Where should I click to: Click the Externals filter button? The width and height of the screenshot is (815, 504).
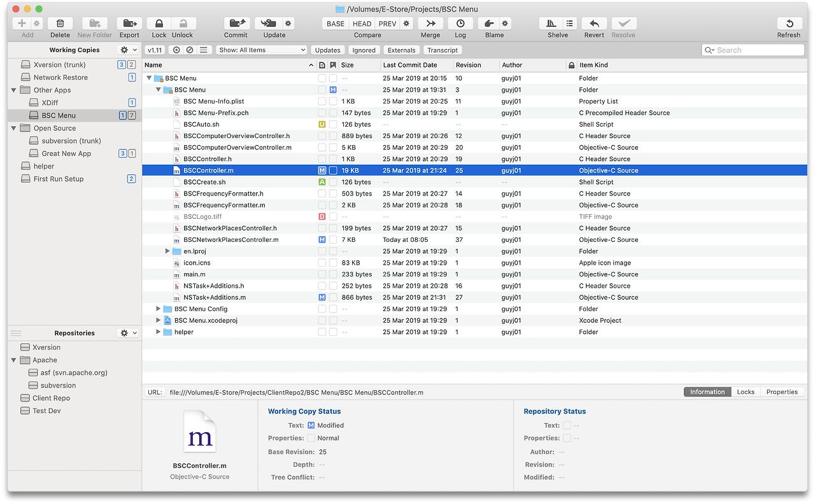pyautogui.click(x=402, y=50)
